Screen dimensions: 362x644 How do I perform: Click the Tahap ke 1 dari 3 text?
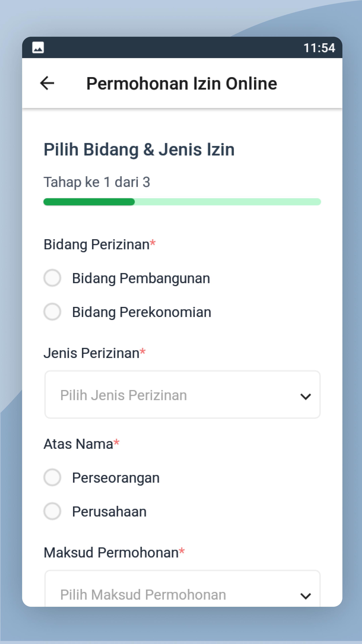(97, 182)
